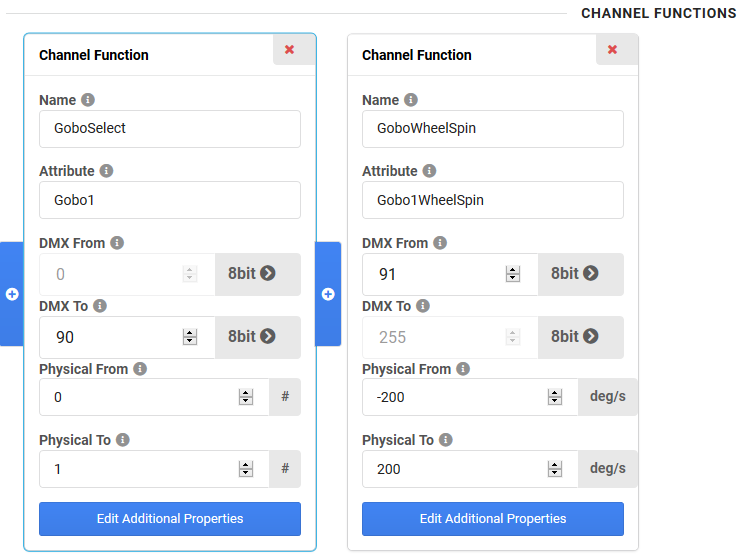Remove the GoboSelect channel function with red X
The height and width of the screenshot is (559, 741).
tap(289, 49)
